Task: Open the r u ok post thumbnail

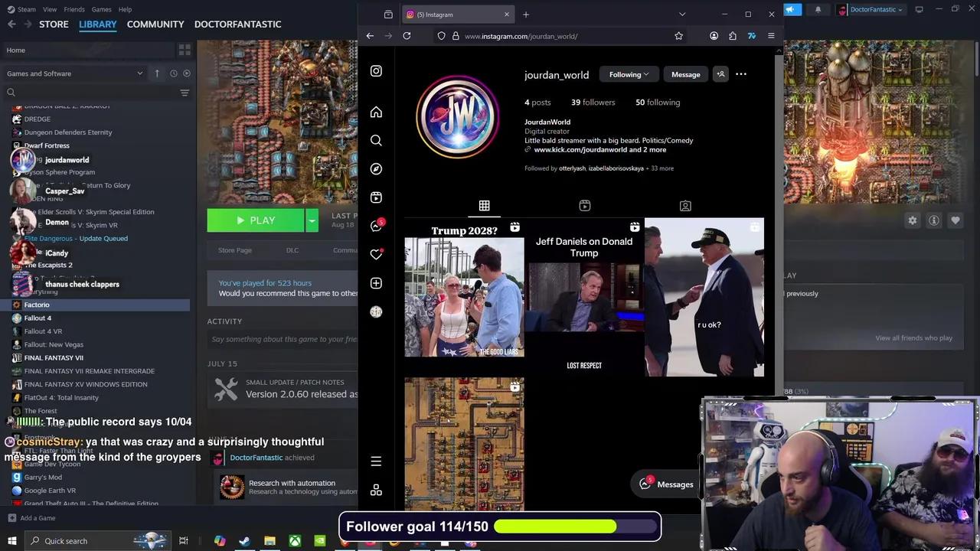Action: pyautogui.click(x=704, y=297)
